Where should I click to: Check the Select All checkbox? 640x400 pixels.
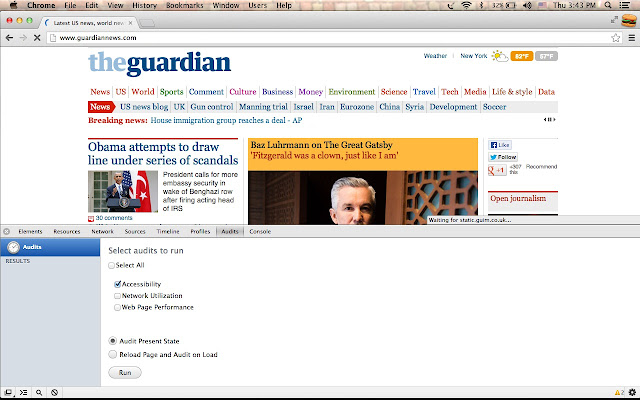pyautogui.click(x=111, y=265)
